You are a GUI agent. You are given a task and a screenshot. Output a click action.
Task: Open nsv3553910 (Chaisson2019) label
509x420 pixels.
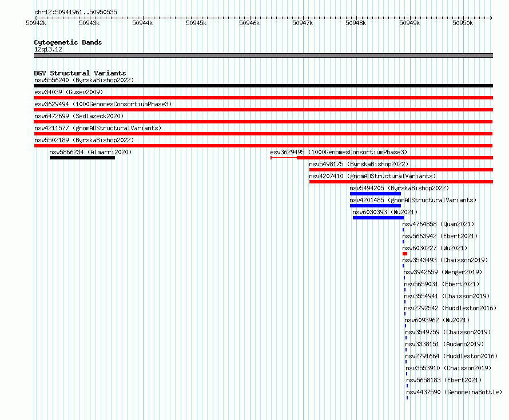(x=448, y=368)
